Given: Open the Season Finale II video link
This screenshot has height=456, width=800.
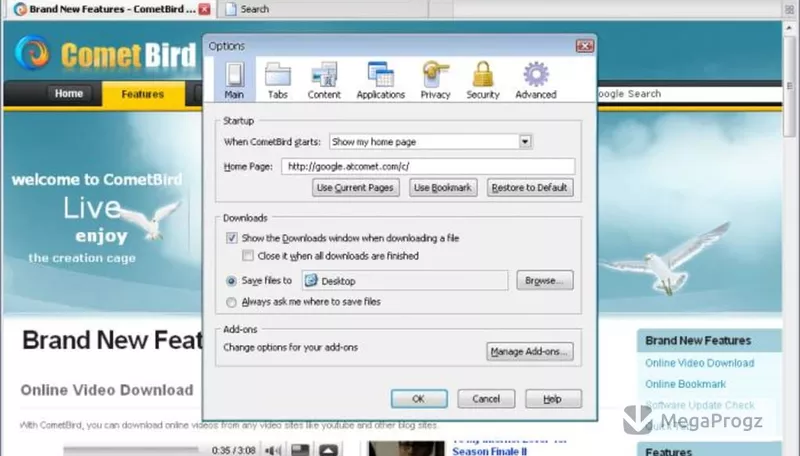Looking at the screenshot, I should click(489, 451).
